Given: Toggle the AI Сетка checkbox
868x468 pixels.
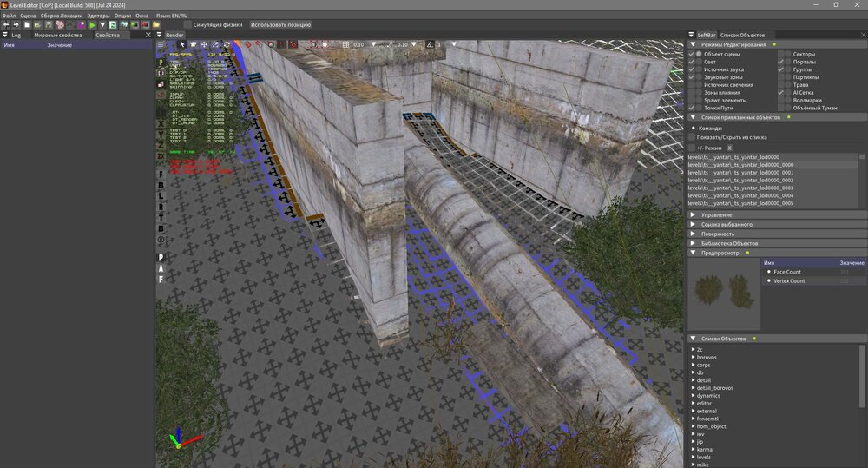Looking at the screenshot, I should [x=781, y=93].
